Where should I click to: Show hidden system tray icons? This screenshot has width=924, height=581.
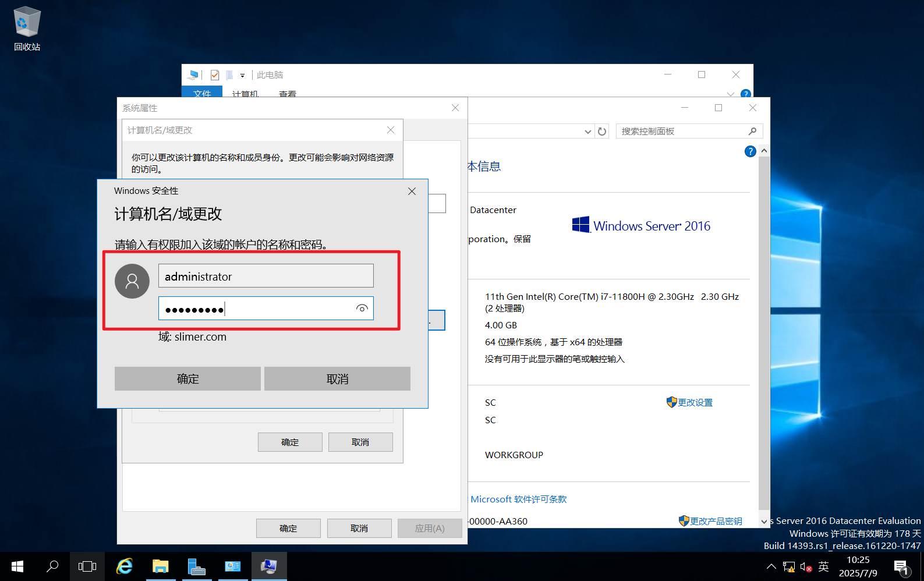(x=771, y=566)
